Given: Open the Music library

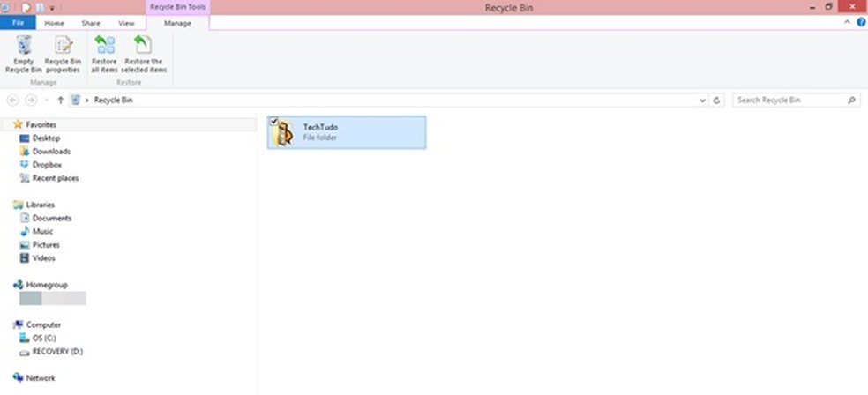Looking at the screenshot, I should (42, 231).
